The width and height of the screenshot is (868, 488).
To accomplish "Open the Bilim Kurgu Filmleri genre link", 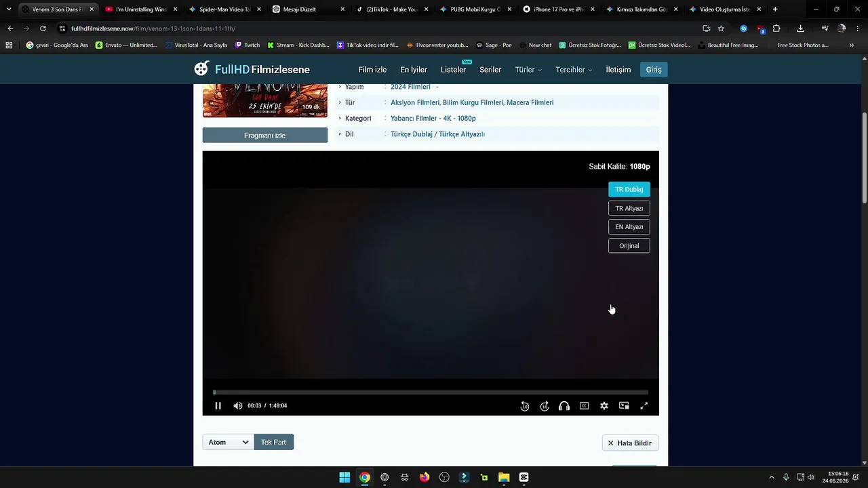I will coord(473,102).
